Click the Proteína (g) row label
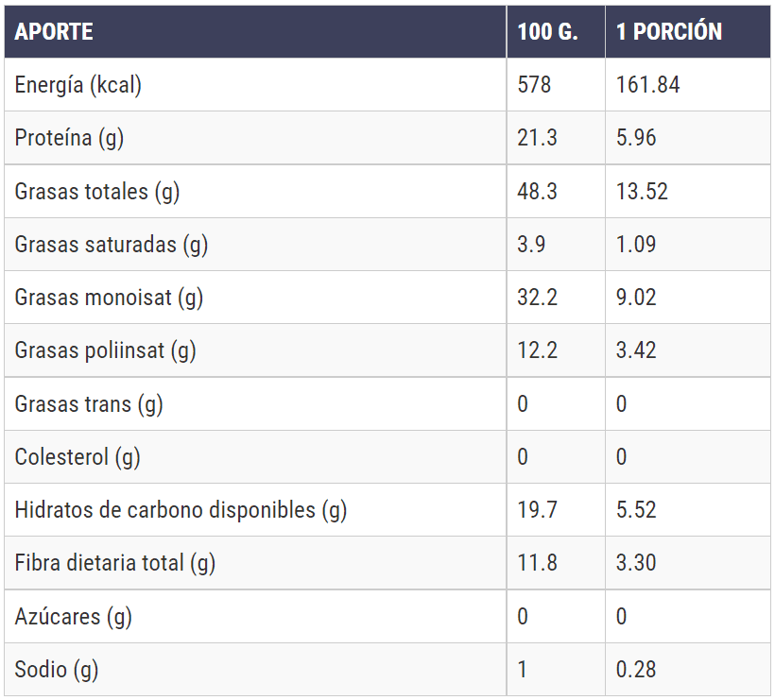This screenshot has height=700, width=775. 70,138
